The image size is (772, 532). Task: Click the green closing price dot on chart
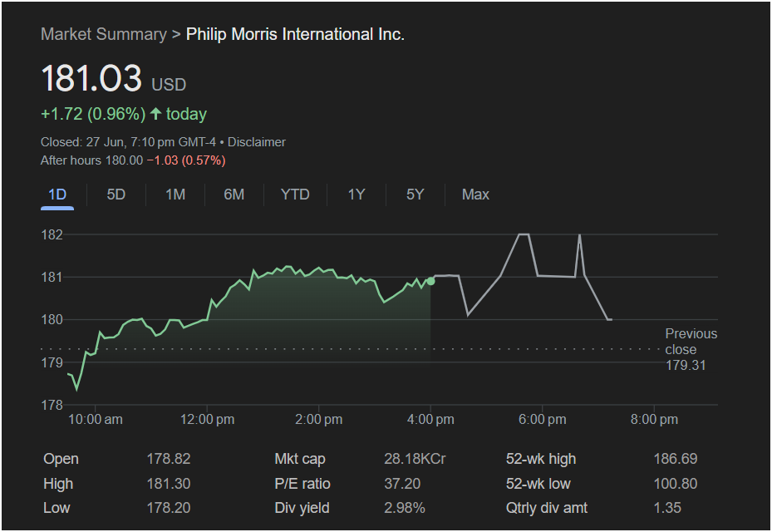(430, 281)
